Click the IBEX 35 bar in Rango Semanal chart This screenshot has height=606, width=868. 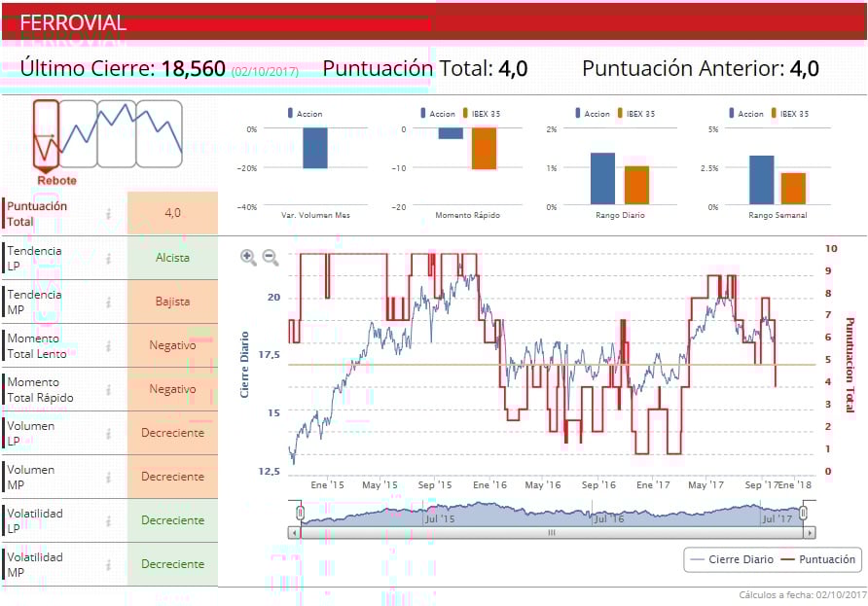pos(793,189)
